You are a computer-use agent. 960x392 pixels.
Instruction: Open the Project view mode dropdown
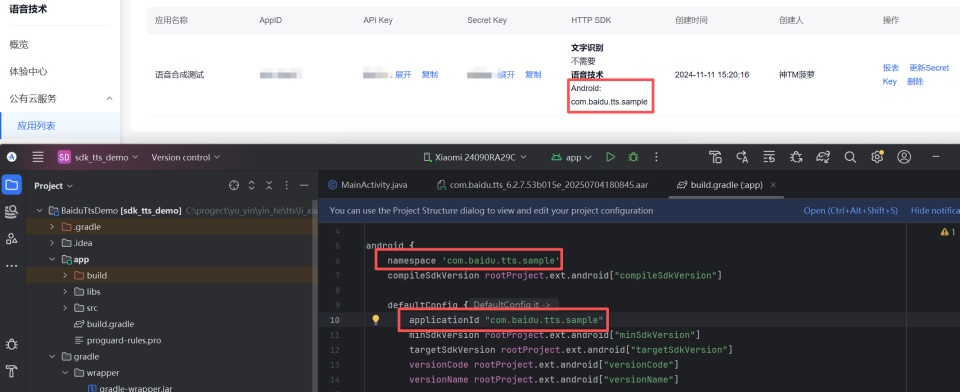coord(53,186)
